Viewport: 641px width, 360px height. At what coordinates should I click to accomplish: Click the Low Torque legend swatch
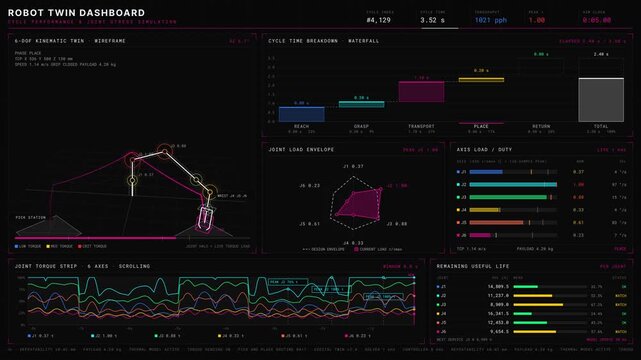click(16, 246)
